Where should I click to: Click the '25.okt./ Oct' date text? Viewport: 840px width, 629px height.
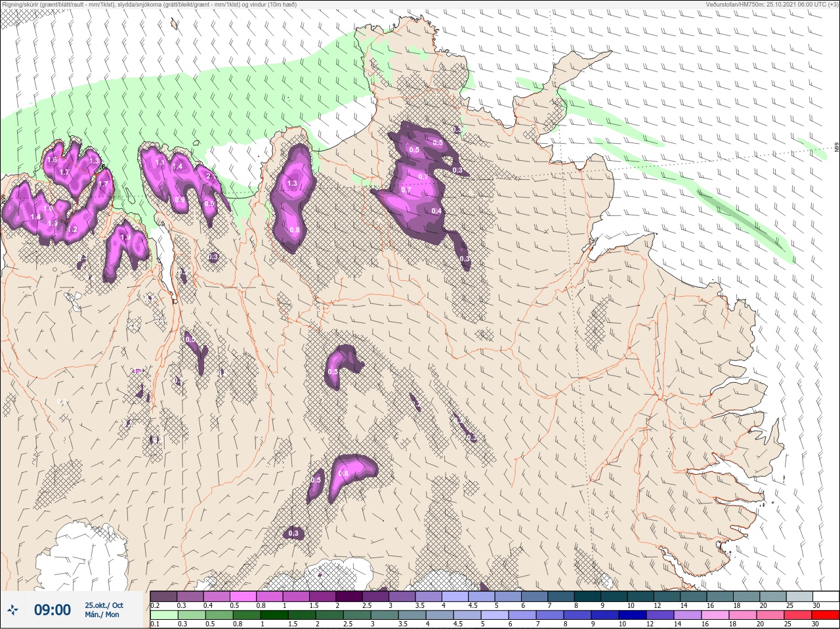[x=104, y=605]
